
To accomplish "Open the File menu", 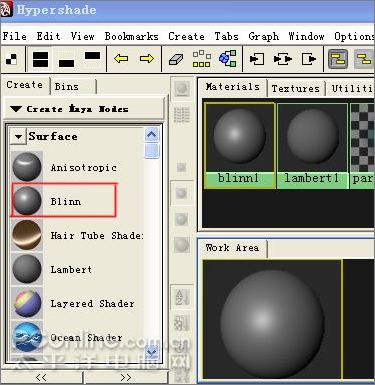I will point(15,36).
